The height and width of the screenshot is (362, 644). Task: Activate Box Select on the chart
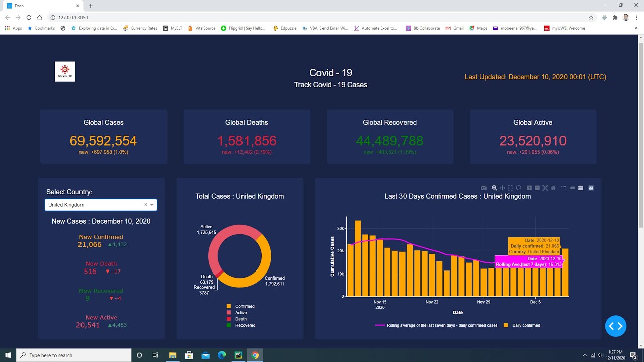510,187
